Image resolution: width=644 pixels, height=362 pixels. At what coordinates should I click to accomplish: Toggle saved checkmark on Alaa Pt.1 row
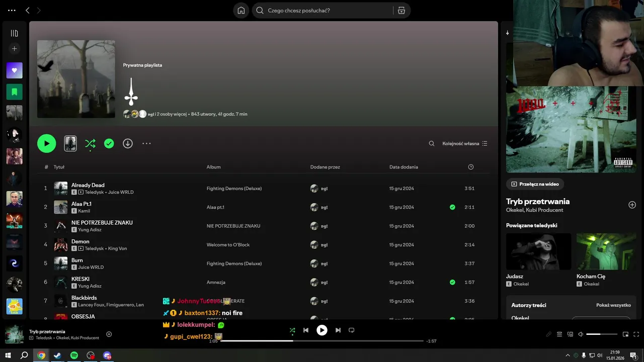point(452,207)
